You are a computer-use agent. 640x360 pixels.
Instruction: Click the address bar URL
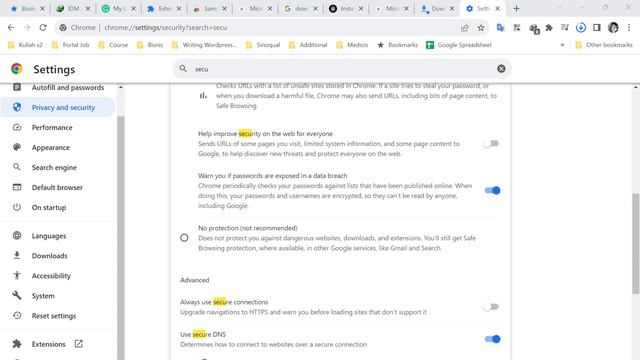165,27
